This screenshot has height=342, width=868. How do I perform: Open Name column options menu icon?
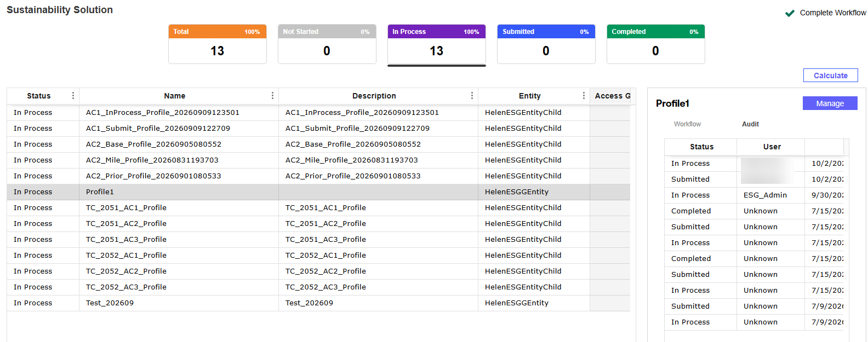(x=272, y=96)
